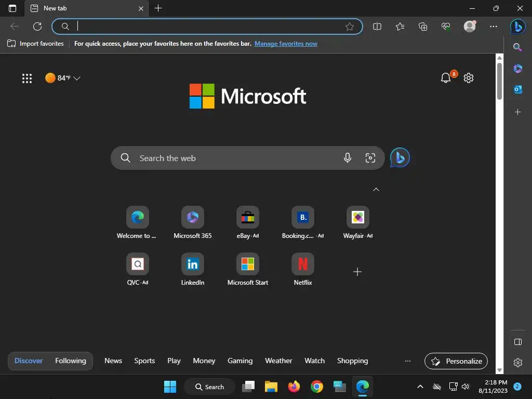Open Microsoft 365 icon in sidebar
The height and width of the screenshot is (399, 532).
point(518,69)
